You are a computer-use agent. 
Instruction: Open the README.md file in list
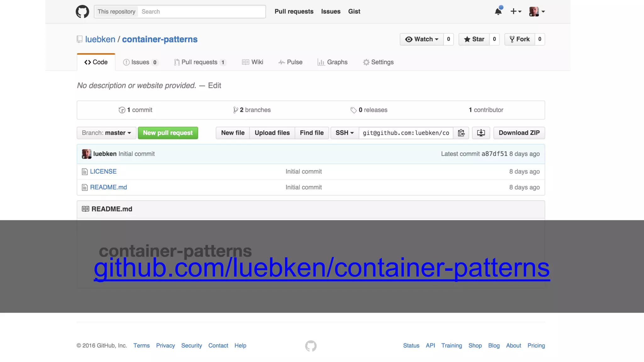pos(108,187)
